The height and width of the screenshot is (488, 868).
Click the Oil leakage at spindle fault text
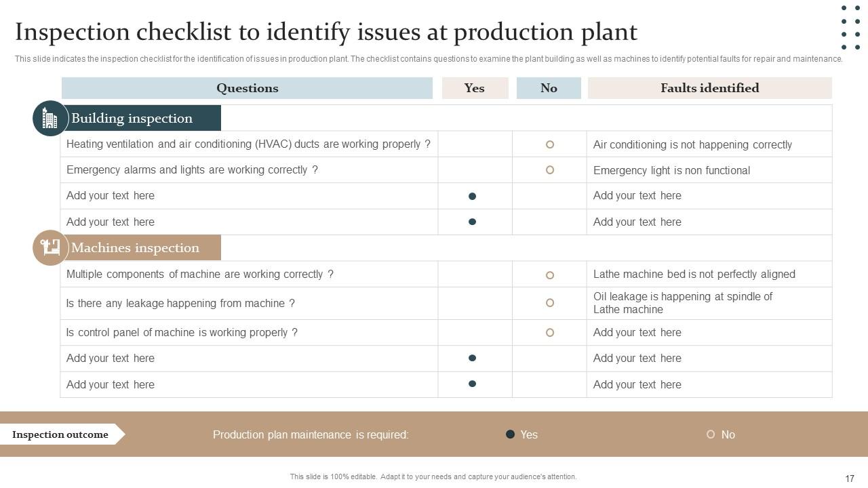[683, 303]
